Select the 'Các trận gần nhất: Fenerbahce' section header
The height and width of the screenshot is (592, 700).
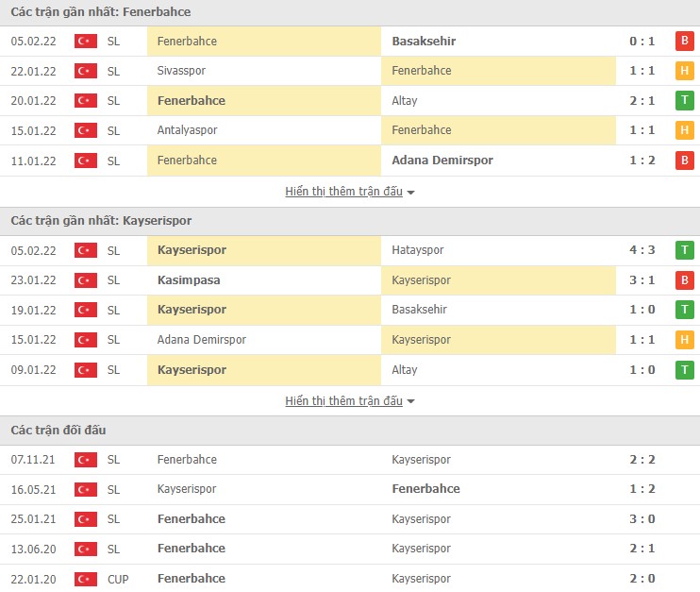101,11
